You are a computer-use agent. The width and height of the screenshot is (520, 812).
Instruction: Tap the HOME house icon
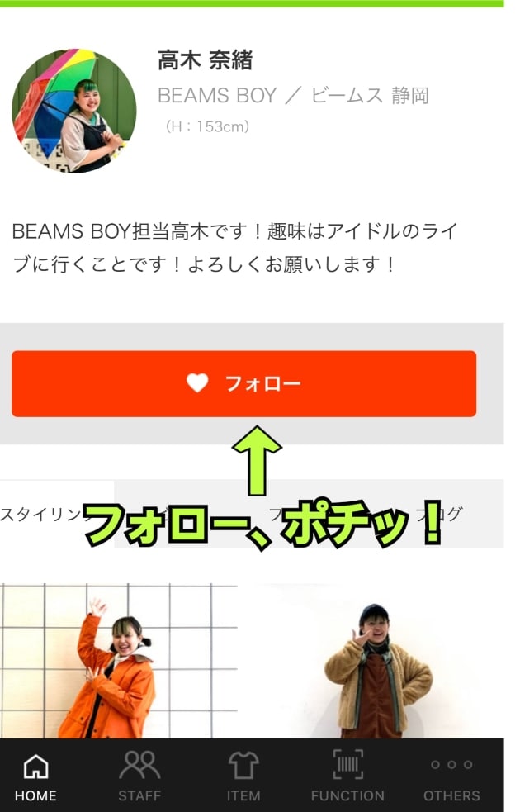35,767
